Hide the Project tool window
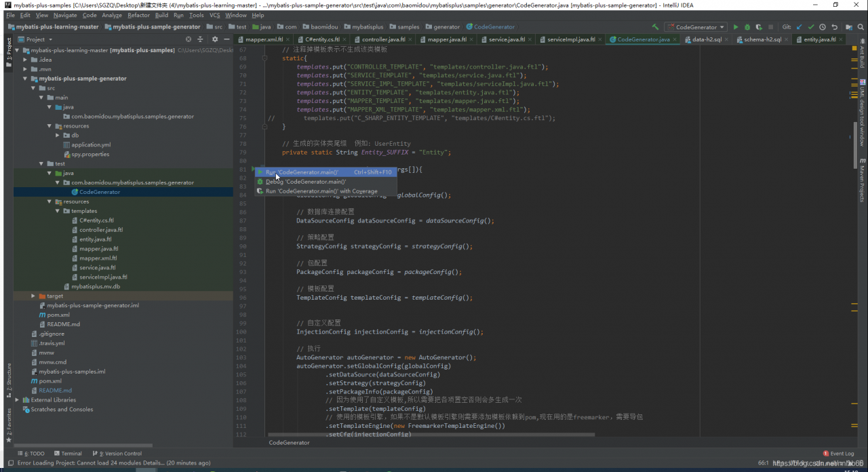This screenshot has width=868, height=472. coord(226,39)
